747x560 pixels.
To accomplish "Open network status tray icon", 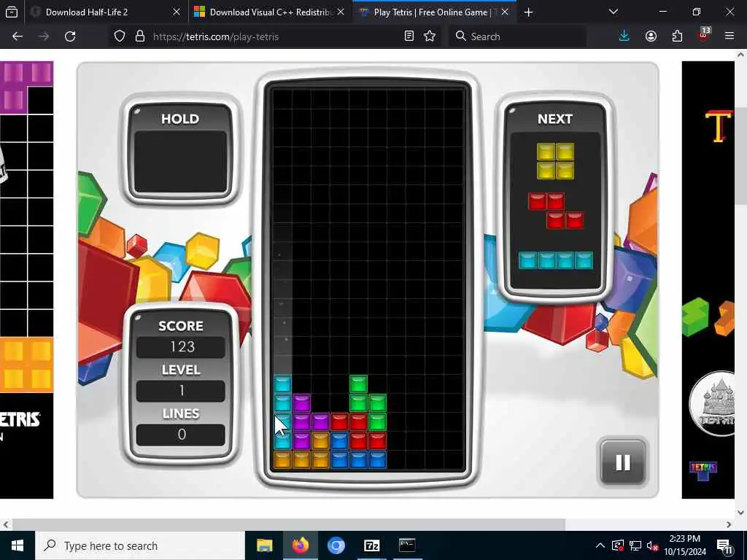I will (635, 545).
